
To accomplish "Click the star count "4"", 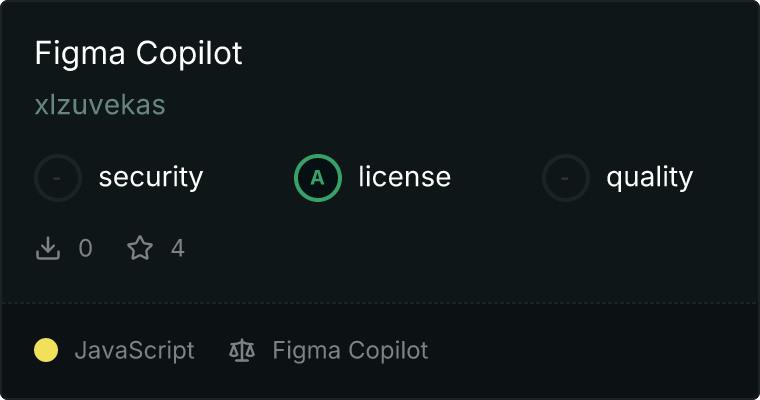I will pos(178,248).
